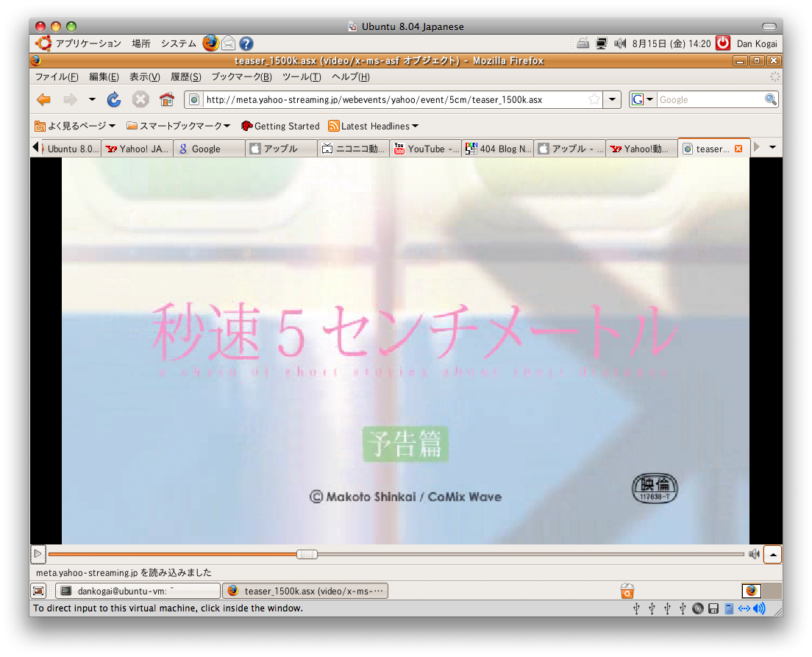
Task: Open the ヘルプ(H) menu
Action: pyautogui.click(x=351, y=77)
